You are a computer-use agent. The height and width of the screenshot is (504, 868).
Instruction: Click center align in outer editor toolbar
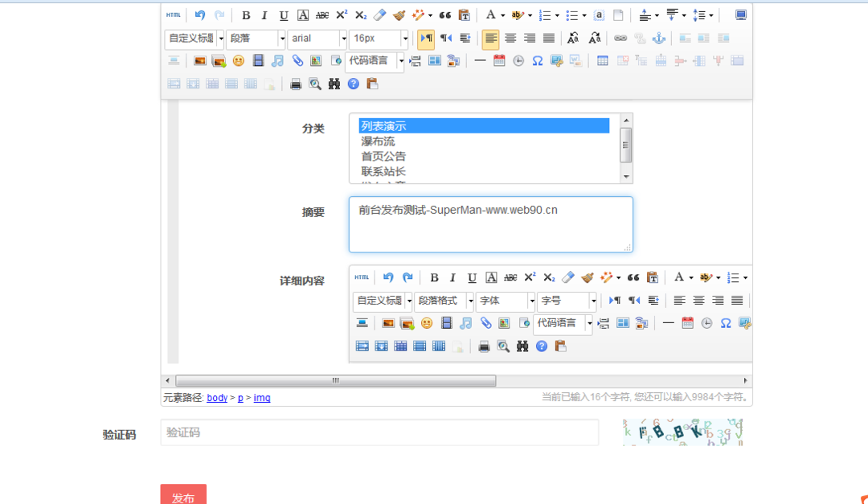[510, 39]
